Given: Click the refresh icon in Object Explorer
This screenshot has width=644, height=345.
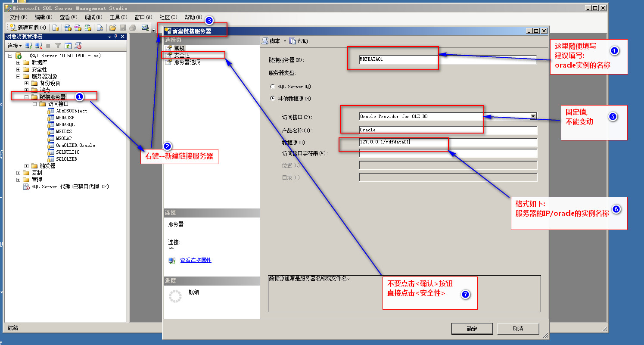Looking at the screenshot, I should pos(68,46).
